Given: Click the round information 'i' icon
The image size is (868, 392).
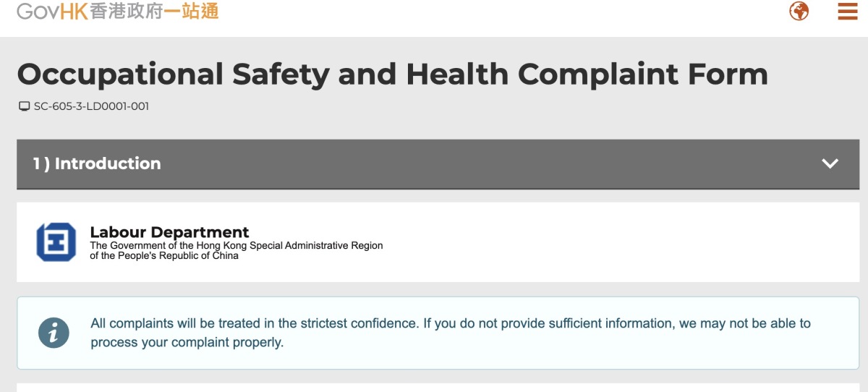Looking at the screenshot, I should (x=54, y=333).
